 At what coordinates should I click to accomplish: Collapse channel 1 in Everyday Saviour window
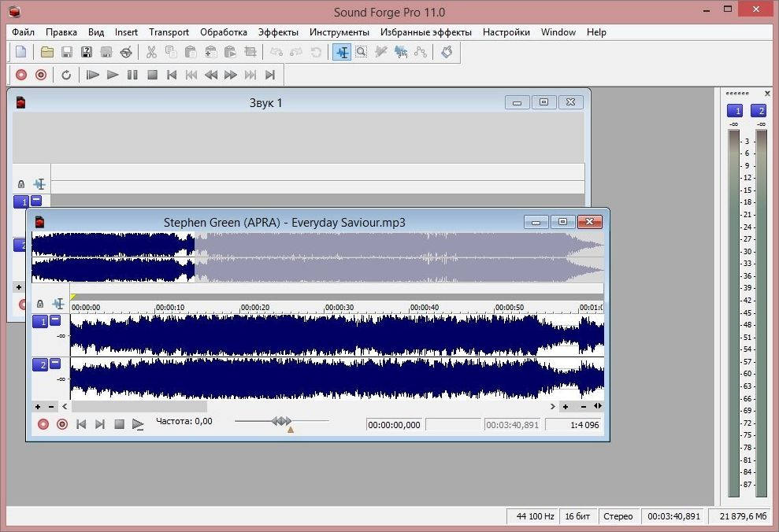(55, 320)
